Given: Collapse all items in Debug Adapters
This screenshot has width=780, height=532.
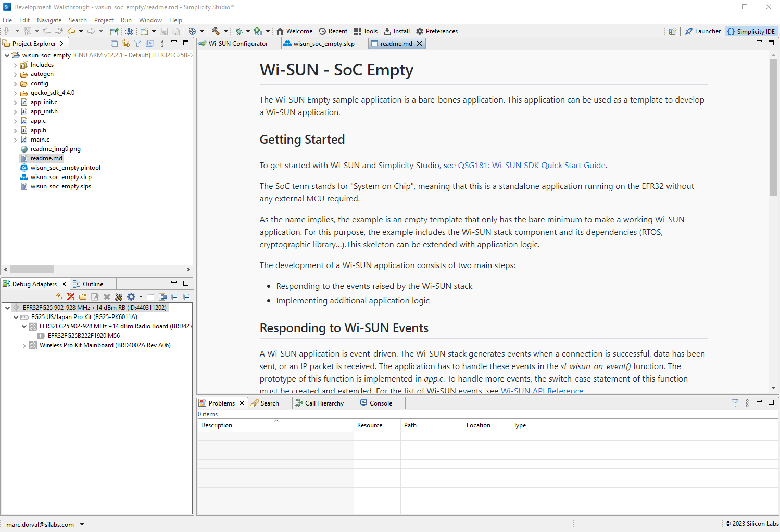Looking at the screenshot, I should [175, 297].
